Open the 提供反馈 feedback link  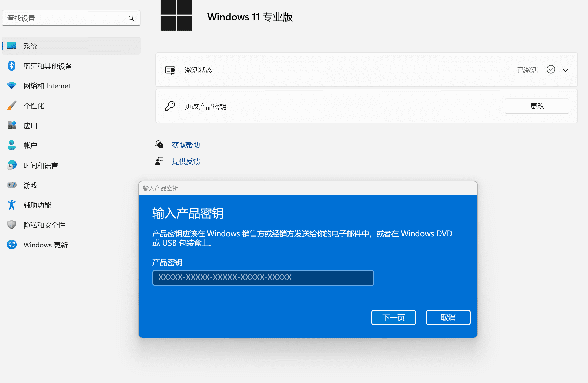click(x=186, y=162)
